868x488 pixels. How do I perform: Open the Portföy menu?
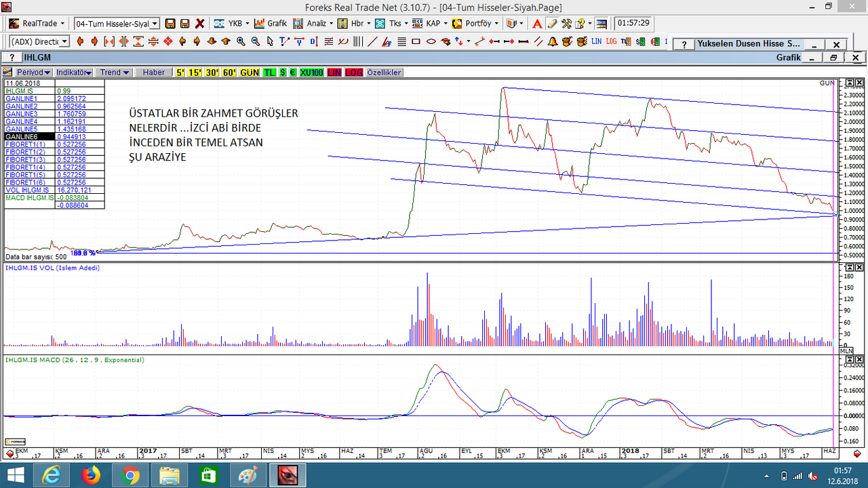[x=476, y=24]
